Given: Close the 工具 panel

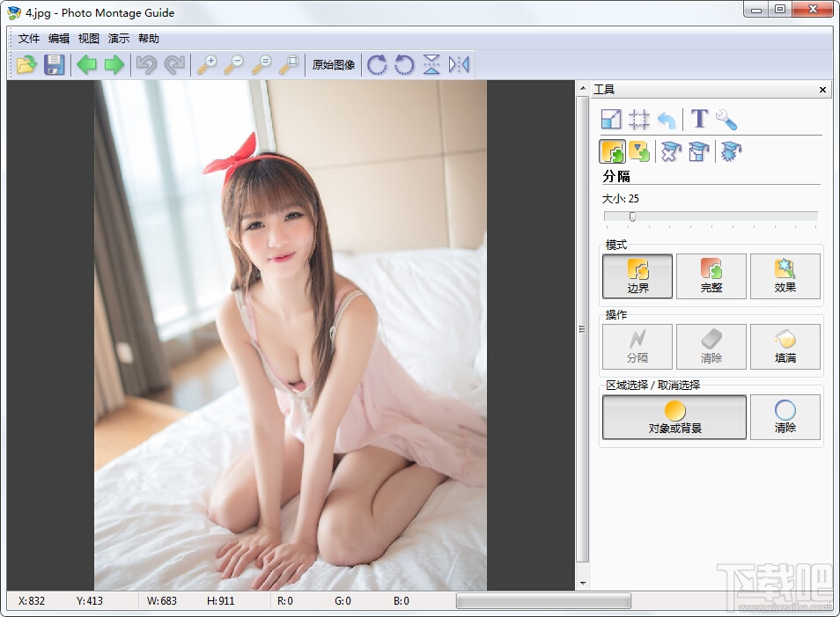Looking at the screenshot, I should point(823,90).
